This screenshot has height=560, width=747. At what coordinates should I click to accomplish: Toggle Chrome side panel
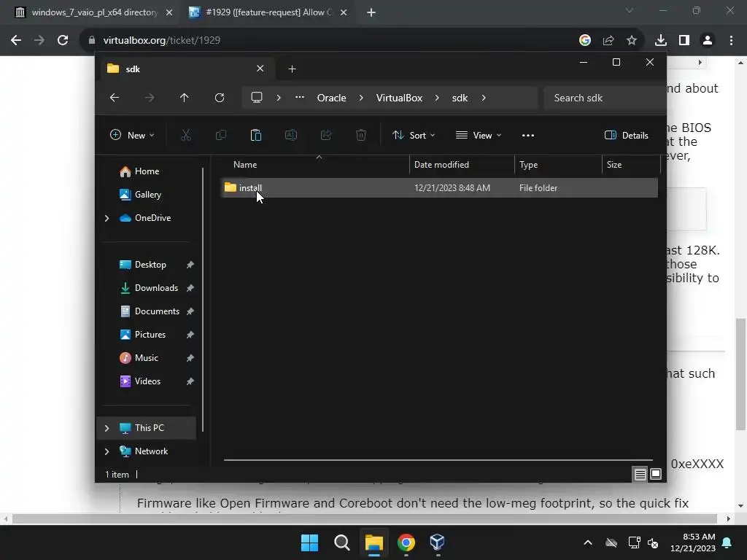pos(684,41)
